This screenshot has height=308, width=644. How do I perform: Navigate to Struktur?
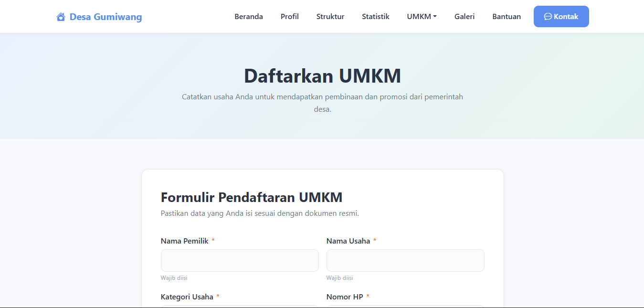click(x=330, y=17)
